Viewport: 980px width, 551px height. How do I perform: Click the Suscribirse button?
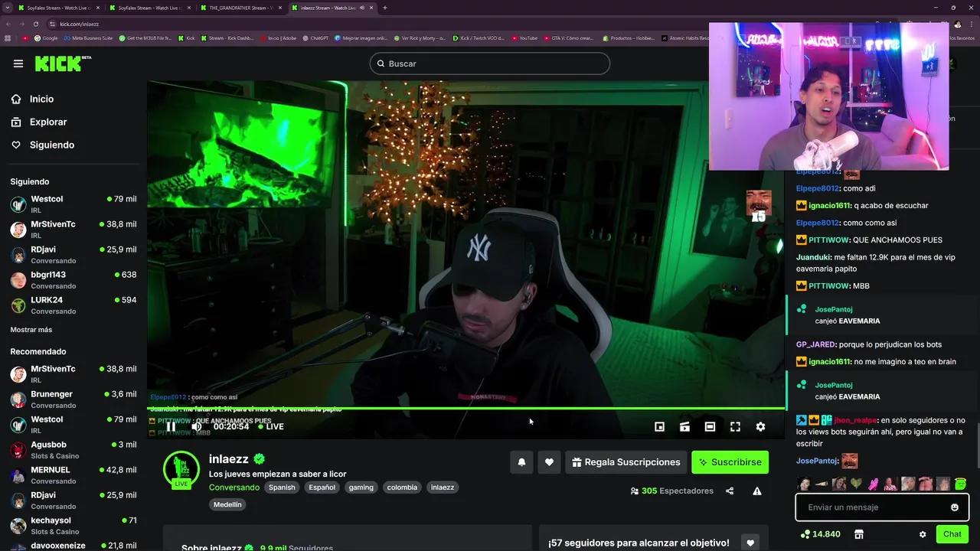point(730,462)
